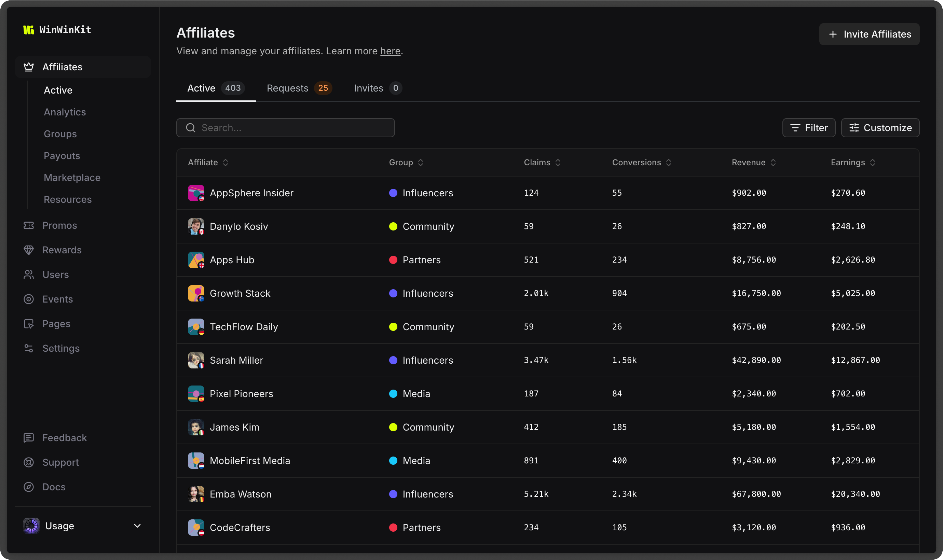Click the Rewards diamond icon
Viewport: 943px width, 560px height.
pyautogui.click(x=29, y=250)
